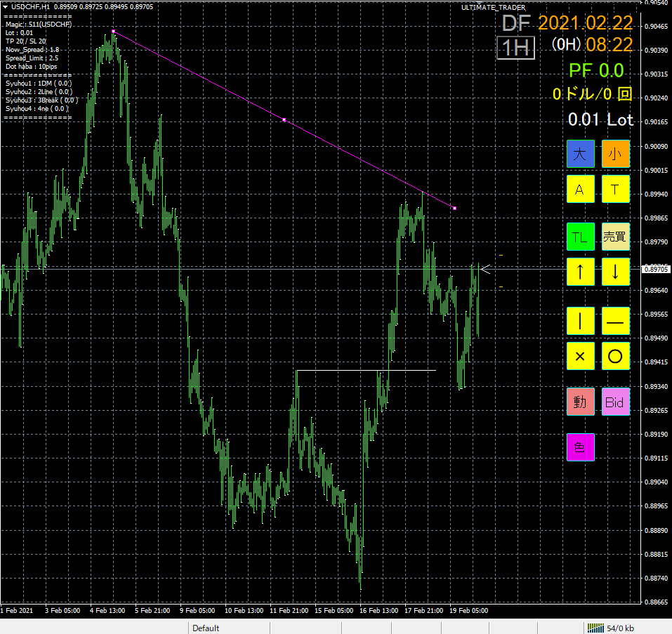This screenshot has width=672, height=634.
Task: Click the 1H timeframe box
Action: [x=515, y=48]
